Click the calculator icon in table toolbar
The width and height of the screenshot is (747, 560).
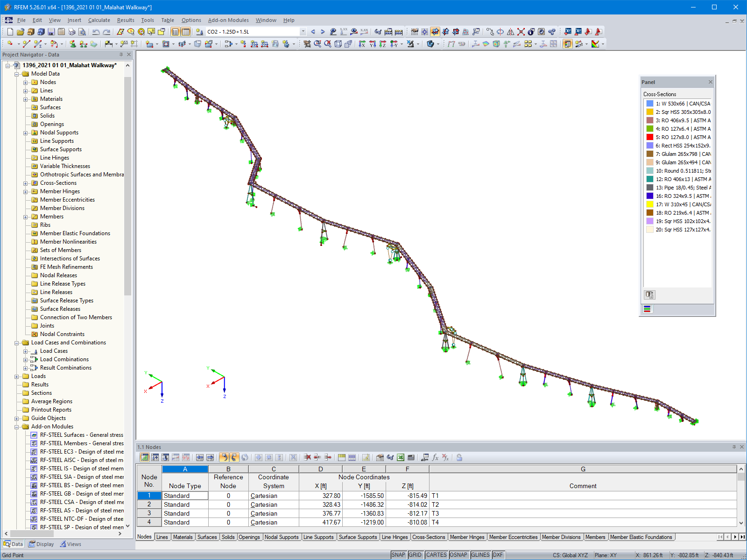[x=411, y=457]
